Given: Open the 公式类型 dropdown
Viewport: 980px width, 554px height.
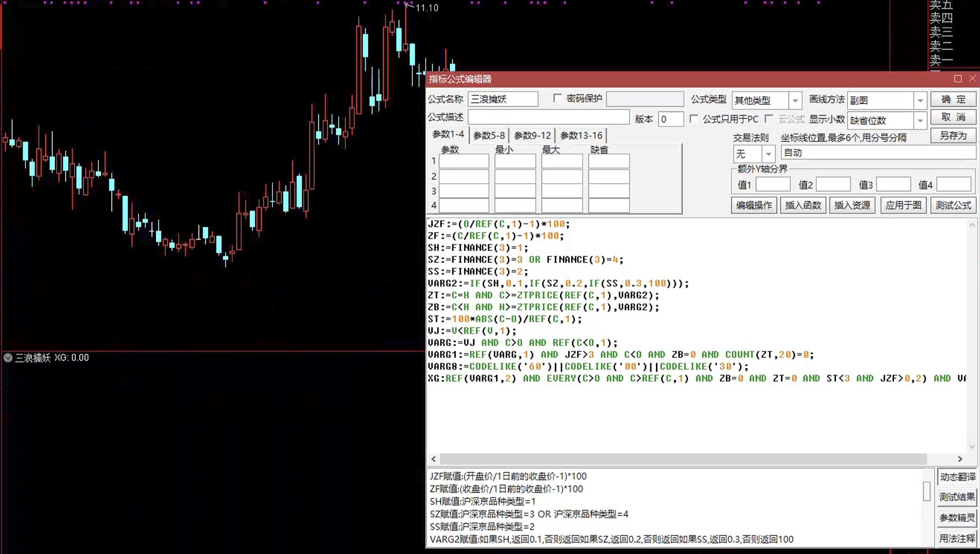Looking at the screenshot, I should click(795, 100).
